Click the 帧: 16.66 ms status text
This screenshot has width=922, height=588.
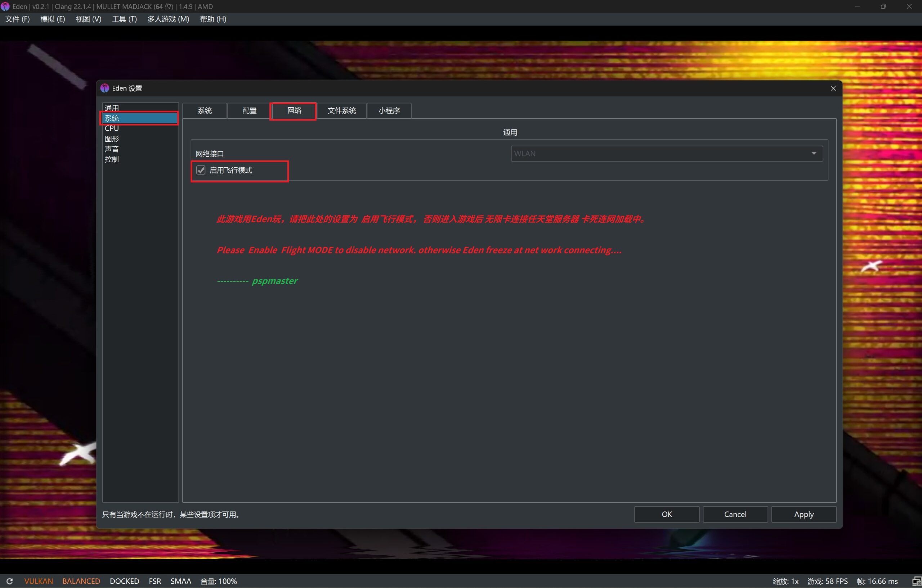[877, 581]
